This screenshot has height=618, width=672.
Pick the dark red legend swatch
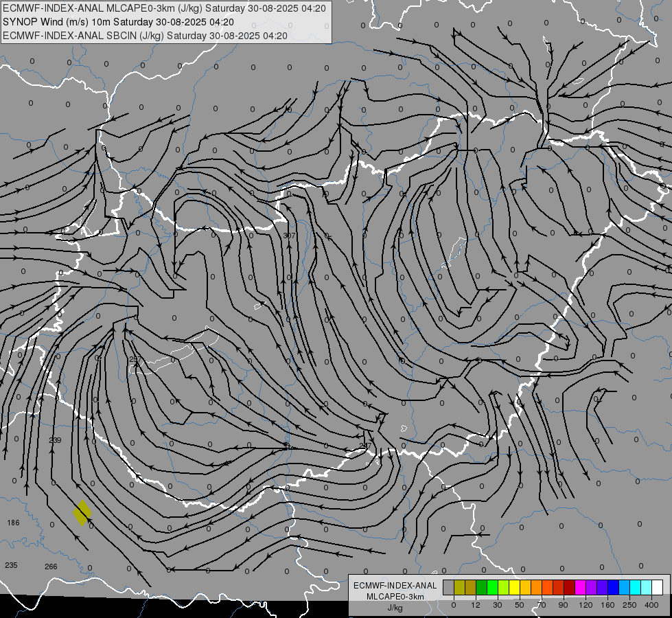pyautogui.click(x=570, y=587)
